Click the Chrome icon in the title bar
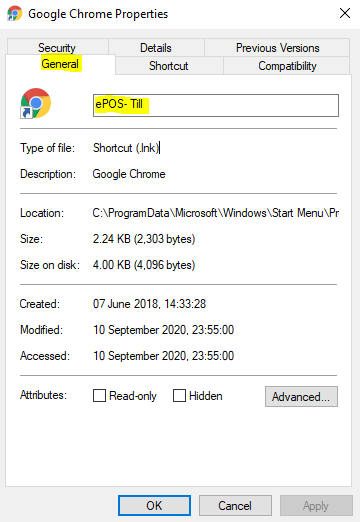 point(14,13)
